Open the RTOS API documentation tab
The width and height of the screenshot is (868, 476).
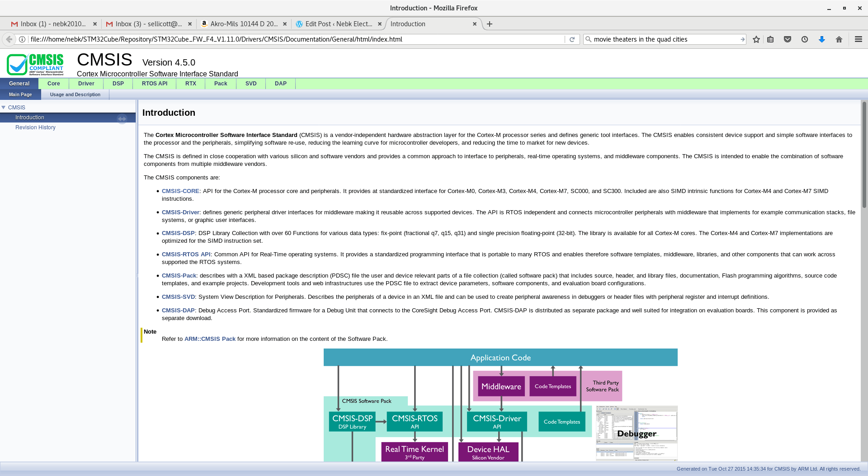155,84
